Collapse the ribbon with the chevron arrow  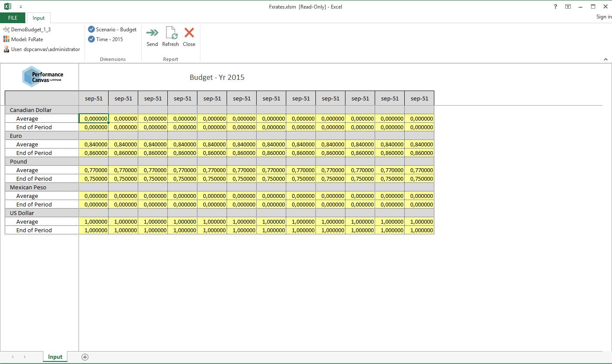(606, 59)
